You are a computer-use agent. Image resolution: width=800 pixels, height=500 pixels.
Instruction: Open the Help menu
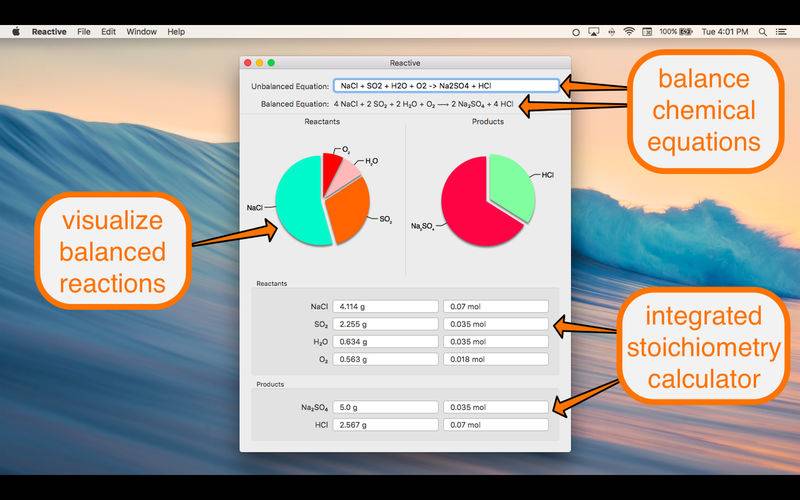[x=176, y=32]
